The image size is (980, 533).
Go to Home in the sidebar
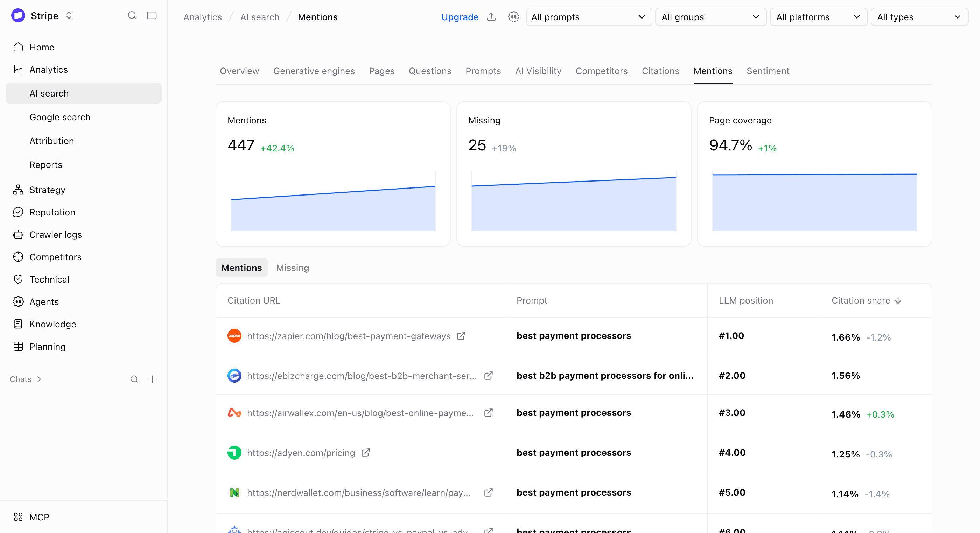[84, 47]
